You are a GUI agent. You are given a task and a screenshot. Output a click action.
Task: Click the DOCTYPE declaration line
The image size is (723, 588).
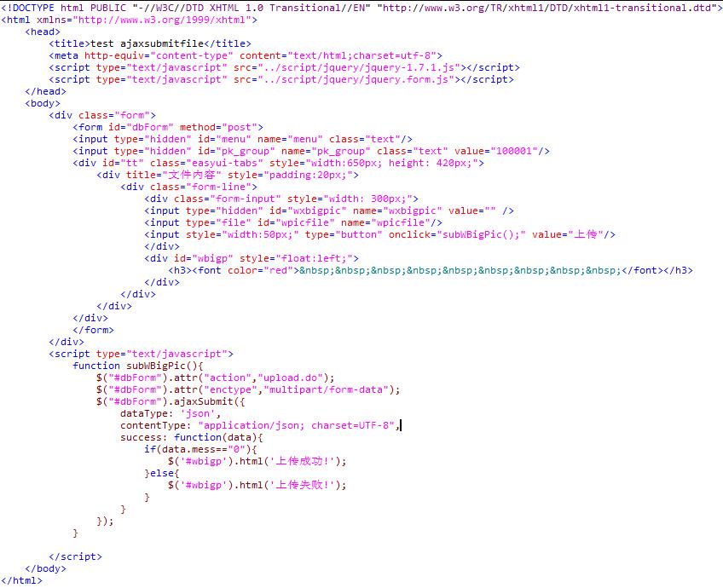[x=361, y=8]
